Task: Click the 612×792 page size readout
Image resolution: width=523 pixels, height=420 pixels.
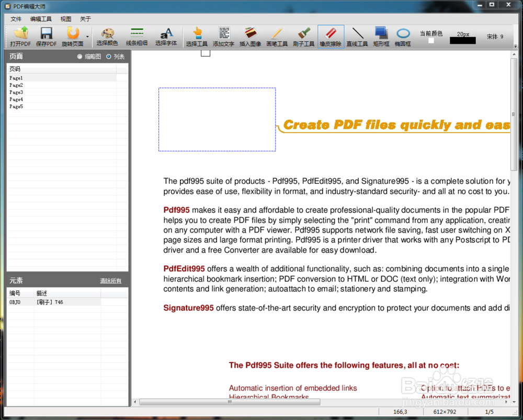Action: [445, 412]
